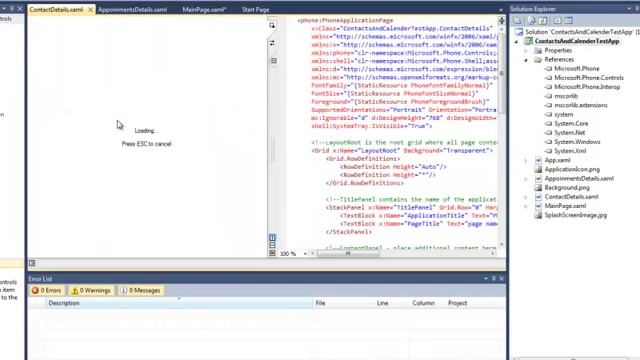Click the References folder icon

tap(538, 60)
